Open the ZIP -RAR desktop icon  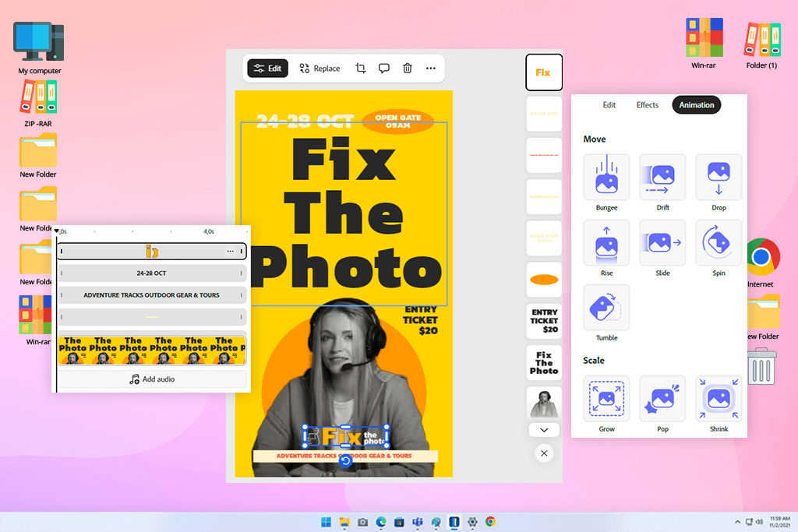click(x=38, y=104)
